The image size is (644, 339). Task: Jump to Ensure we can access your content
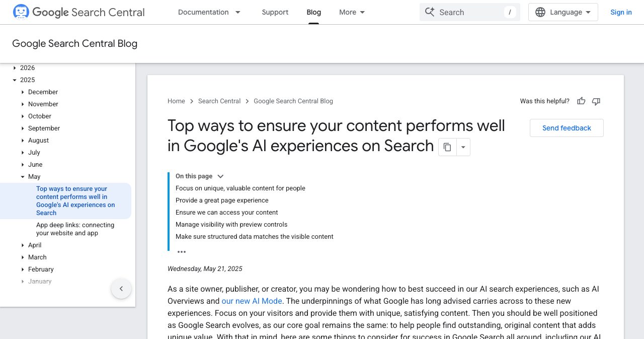[227, 213]
